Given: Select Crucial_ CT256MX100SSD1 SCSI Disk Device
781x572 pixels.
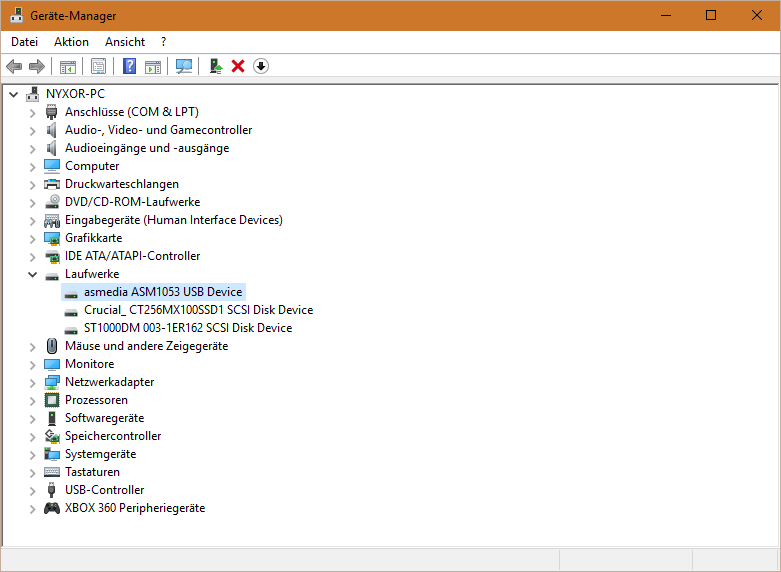Looking at the screenshot, I should [198, 310].
